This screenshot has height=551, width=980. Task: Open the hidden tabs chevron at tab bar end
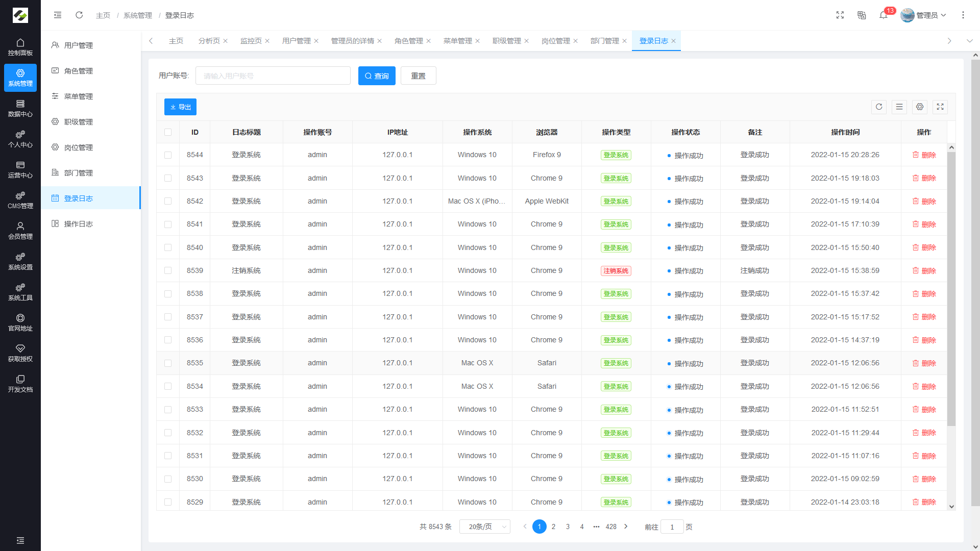[969, 41]
